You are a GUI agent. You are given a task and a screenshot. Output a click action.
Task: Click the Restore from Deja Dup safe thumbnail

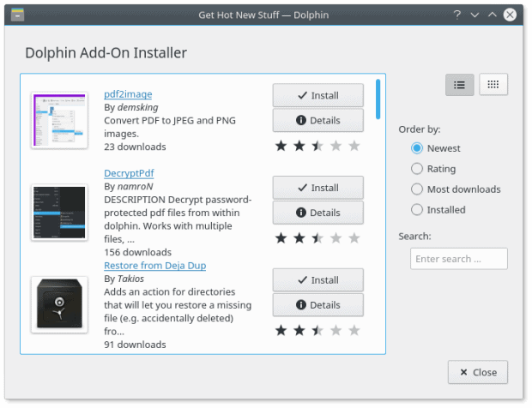tap(59, 304)
